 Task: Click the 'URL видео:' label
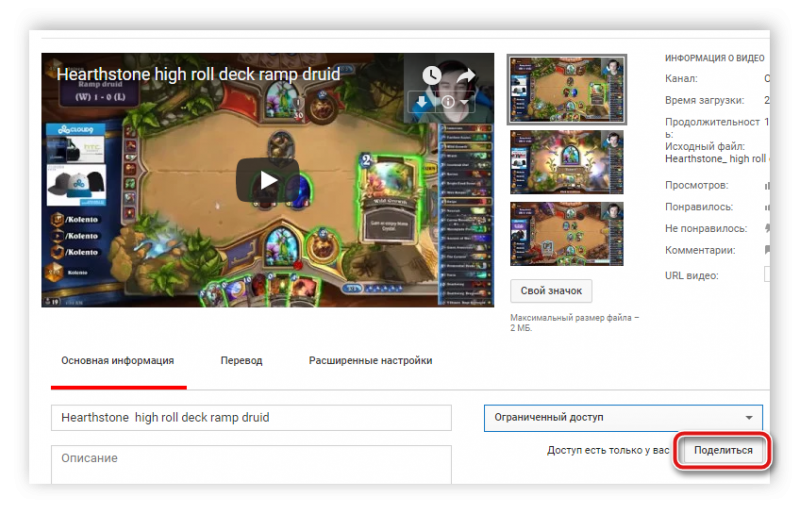click(691, 276)
